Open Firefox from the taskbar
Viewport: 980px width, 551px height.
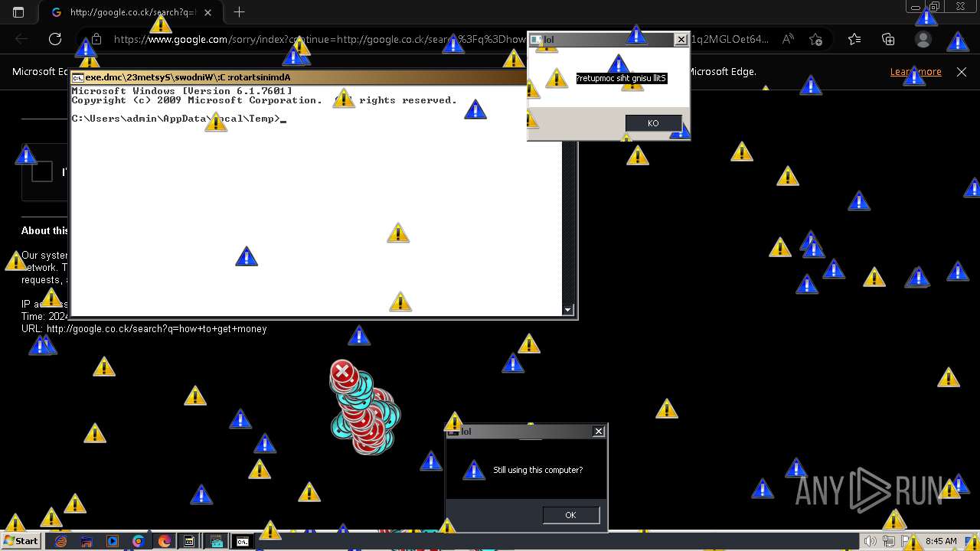(x=164, y=541)
